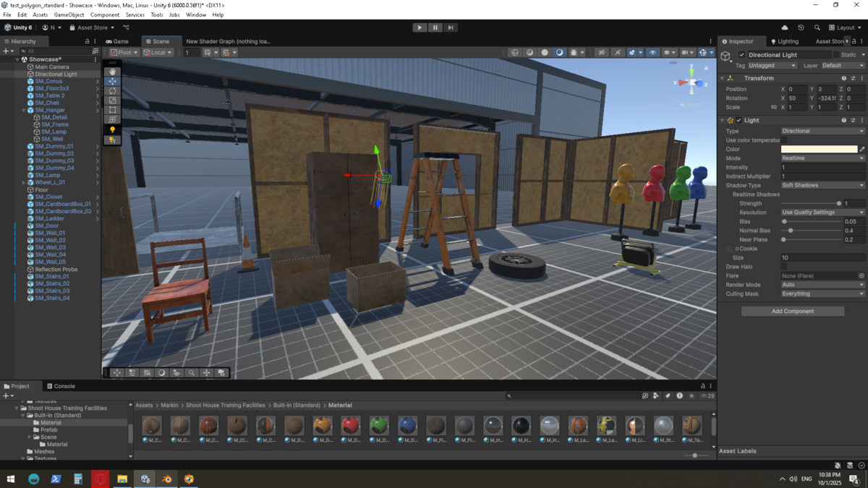868x488 pixels.
Task: Collapse the SM_Hangar hierarchy item
Action: pyautogui.click(x=23, y=110)
